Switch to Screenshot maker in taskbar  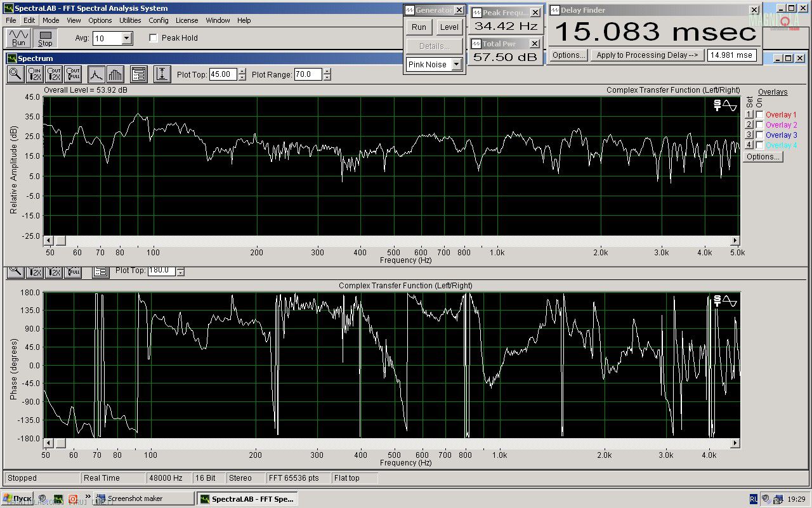[x=144, y=498]
